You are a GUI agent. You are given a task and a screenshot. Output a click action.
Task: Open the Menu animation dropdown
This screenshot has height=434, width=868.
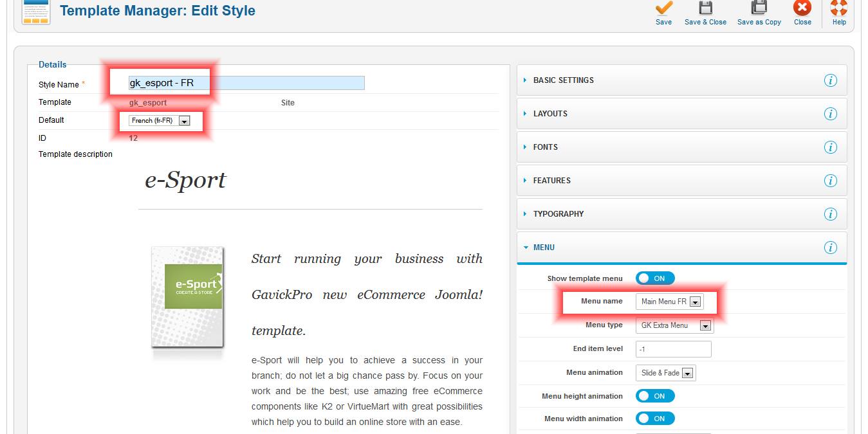coord(665,373)
